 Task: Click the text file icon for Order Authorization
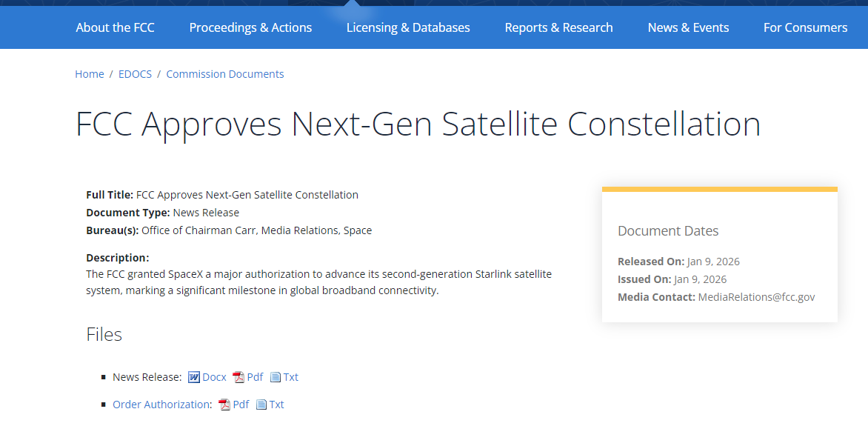[261, 405]
